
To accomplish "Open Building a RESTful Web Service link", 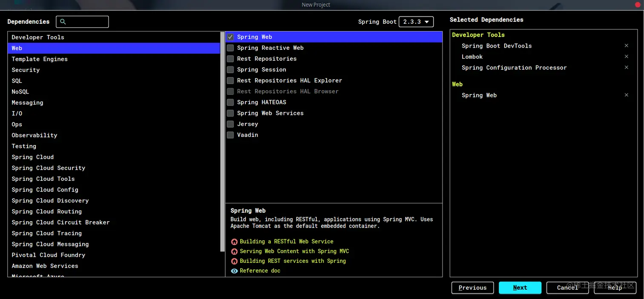I will [x=287, y=242].
